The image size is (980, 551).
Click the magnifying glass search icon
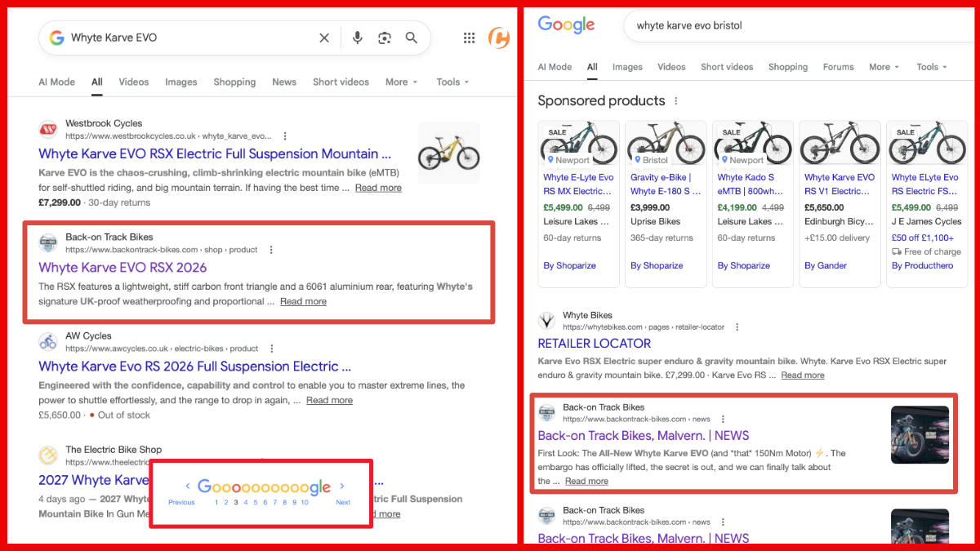(x=411, y=38)
